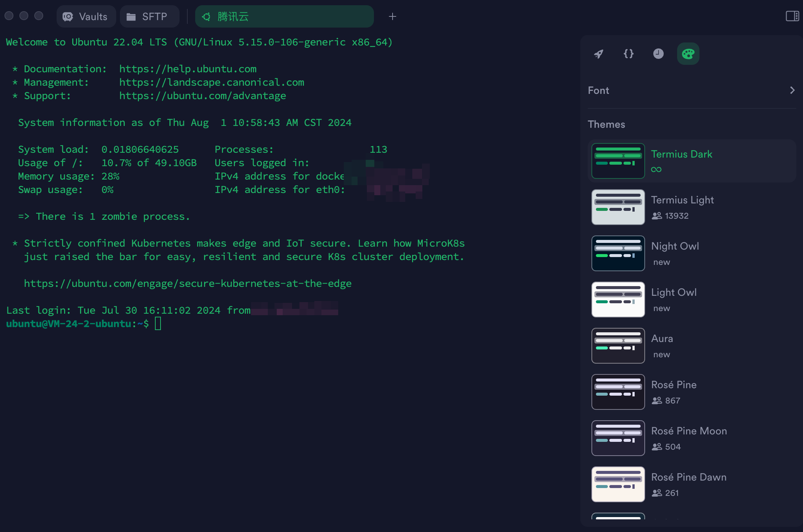Click the 'Last login: Tue Jul 30' line
Viewport: 803px width, 532px height.
pos(128,310)
